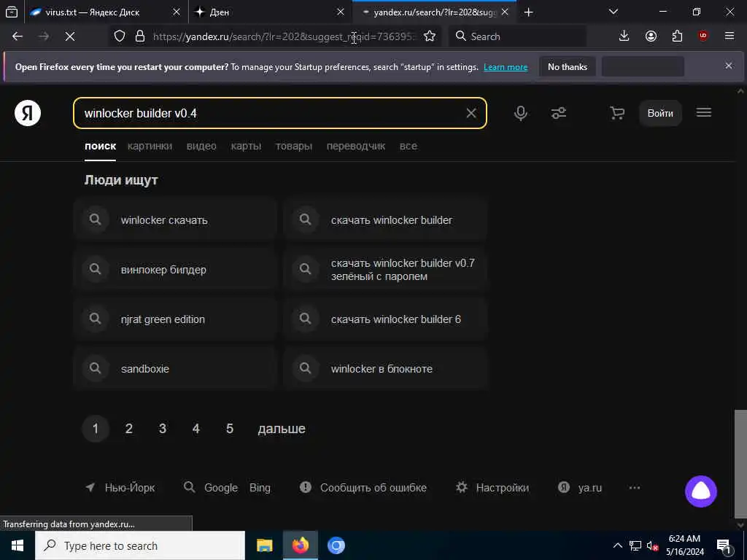The height and width of the screenshot is (560, 747).
Task: Go to results page 2
Action: click(x=128, y=429)
